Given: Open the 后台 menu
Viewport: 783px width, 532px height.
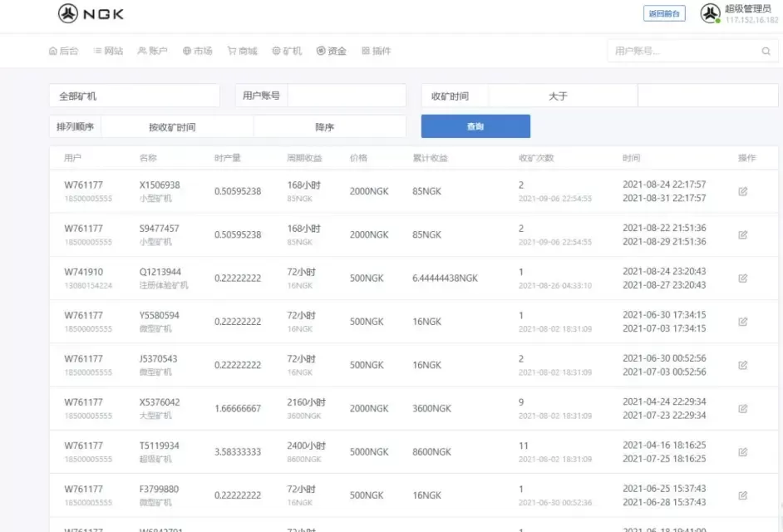Looking at the screenshot, I should click(63, 51).
